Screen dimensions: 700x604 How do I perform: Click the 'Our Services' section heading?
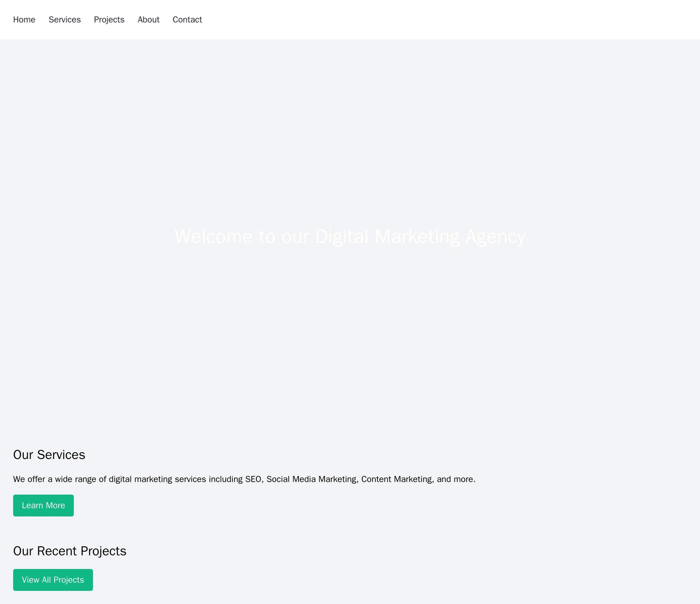[x=49, y=455]
